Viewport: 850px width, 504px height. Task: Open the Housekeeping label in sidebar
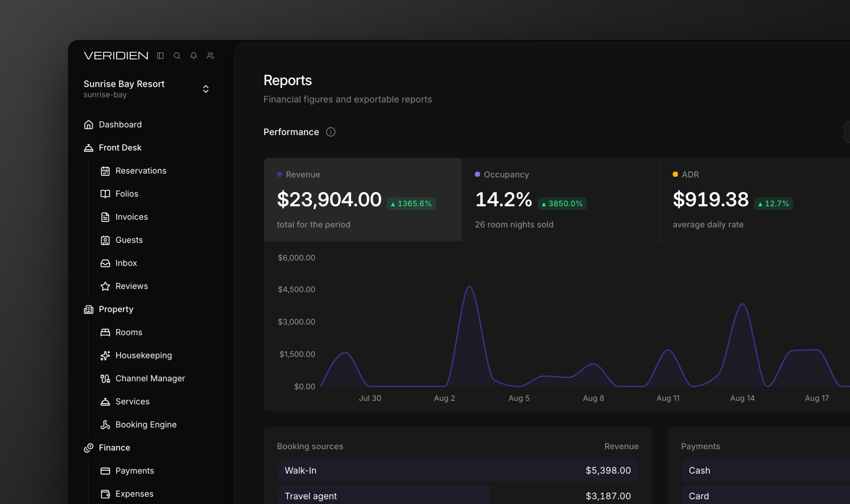point(144,356)
